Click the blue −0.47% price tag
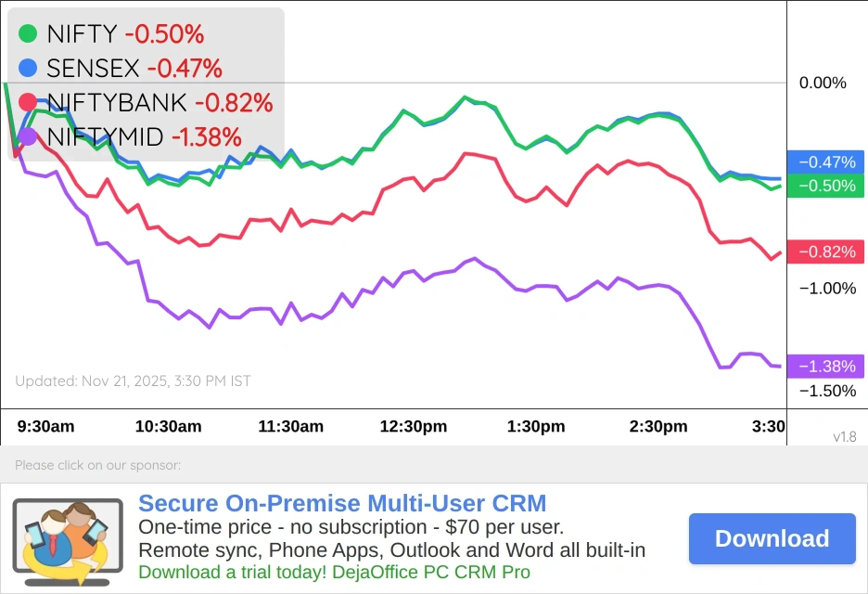This screenshot has width=868, height=594. [x=825, y=162]
